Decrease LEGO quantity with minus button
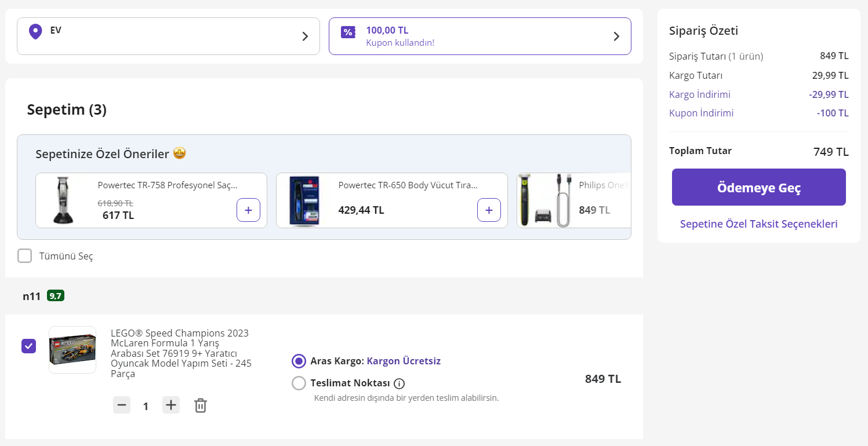The width and height of the screenshot is (868, 446). 122,405
